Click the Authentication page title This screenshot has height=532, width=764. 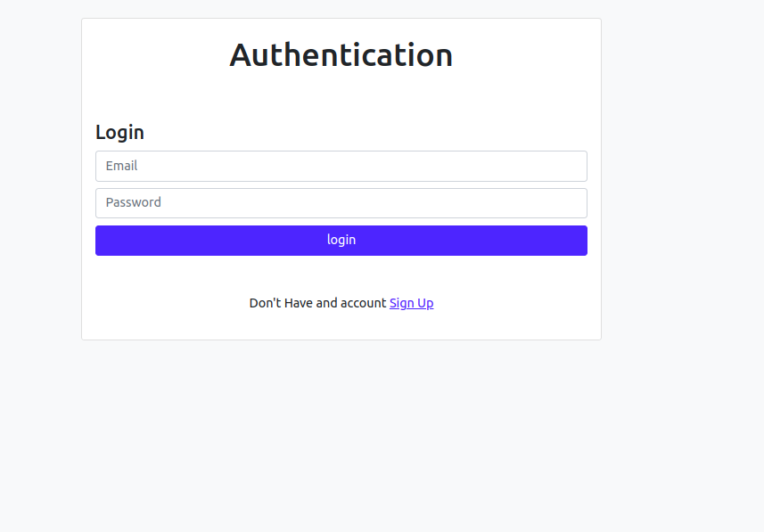(x=341, y=55)
